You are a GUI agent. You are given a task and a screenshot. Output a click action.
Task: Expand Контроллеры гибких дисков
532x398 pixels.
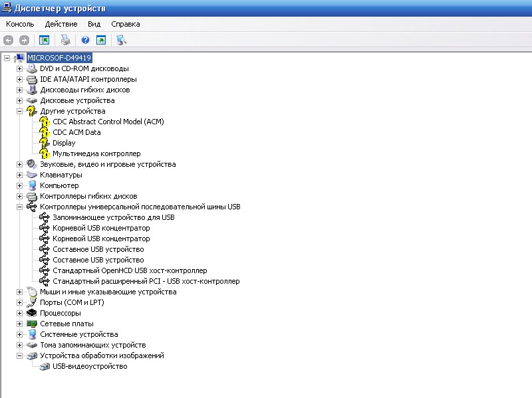[x=20, y=196]
